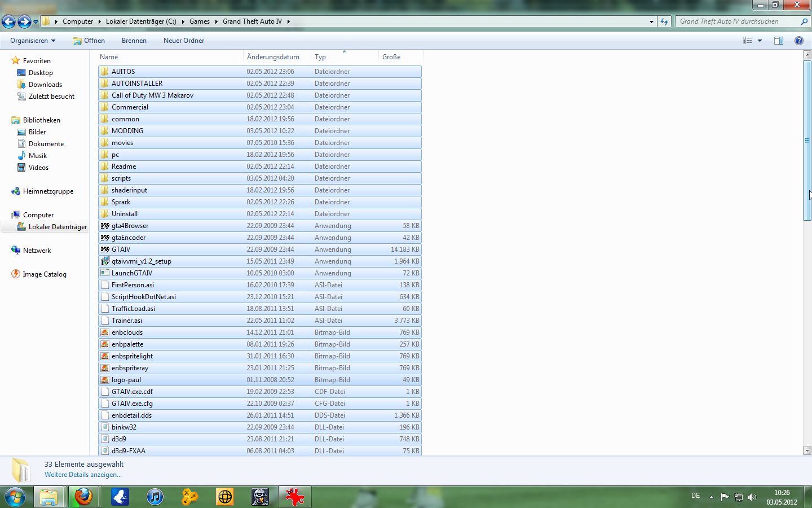Open the Dokumente library
The image size is (812, 508).
click(46, 144)
